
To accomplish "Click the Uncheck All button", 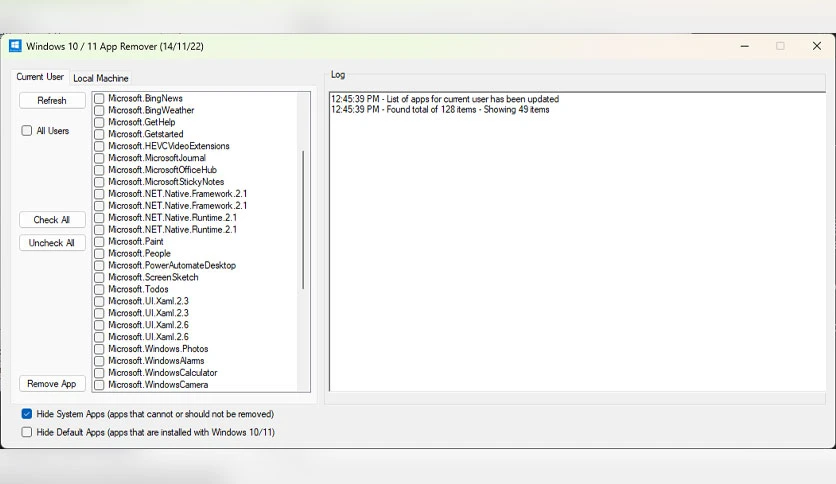I will tap(52, 243).
